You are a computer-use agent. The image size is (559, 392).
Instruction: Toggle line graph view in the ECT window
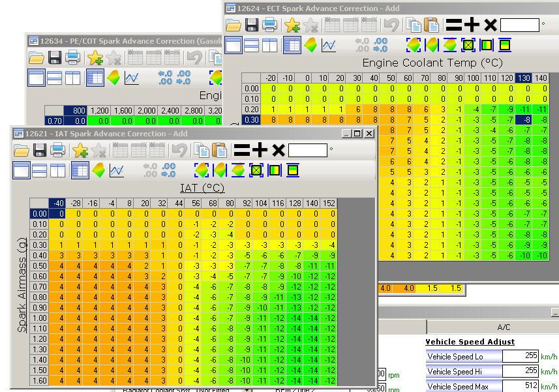(x=329, y=45)
